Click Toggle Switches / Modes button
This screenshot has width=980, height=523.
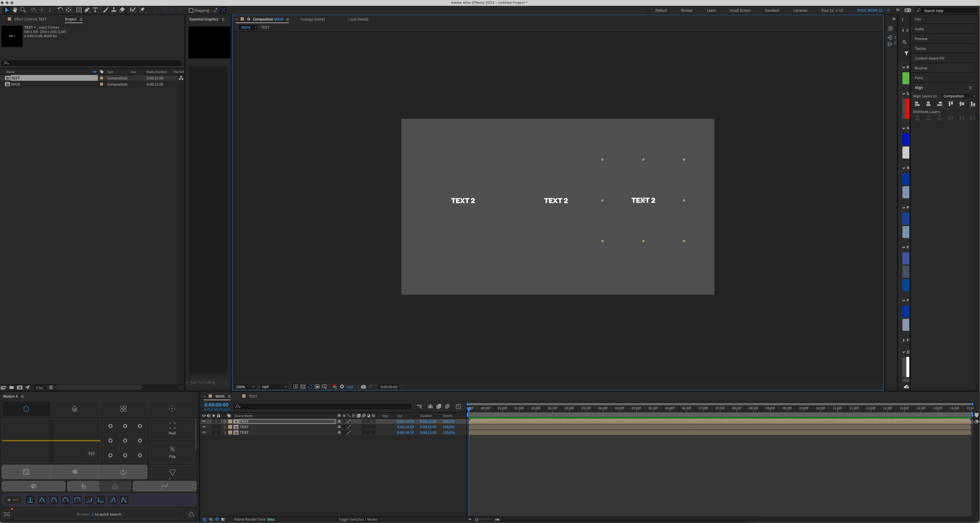[x=358, y=519]
